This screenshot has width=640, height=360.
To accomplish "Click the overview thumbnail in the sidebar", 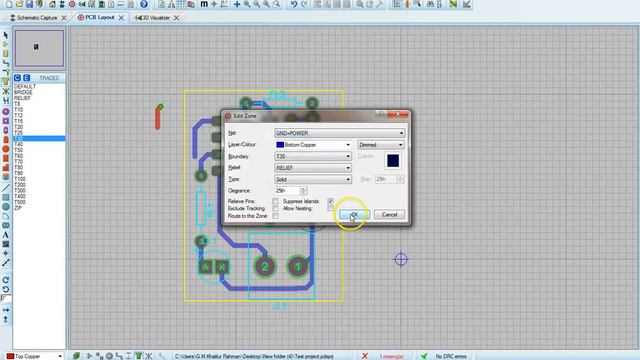I will 39,48.
